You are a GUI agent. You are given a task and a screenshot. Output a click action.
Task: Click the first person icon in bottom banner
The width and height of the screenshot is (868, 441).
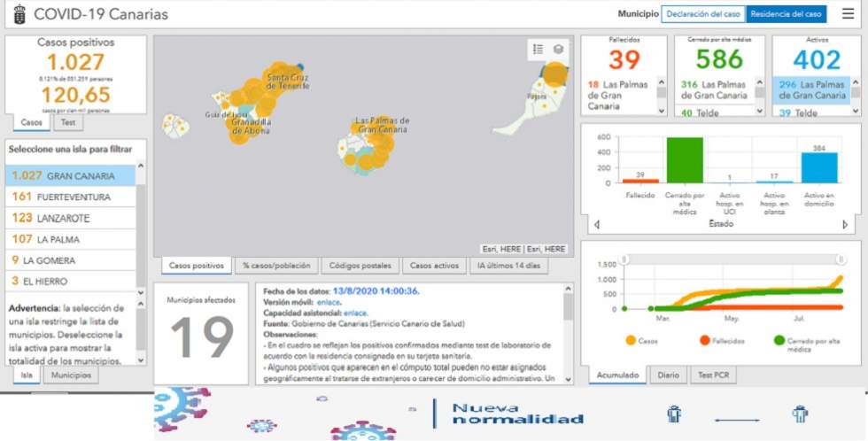(674, 414)
